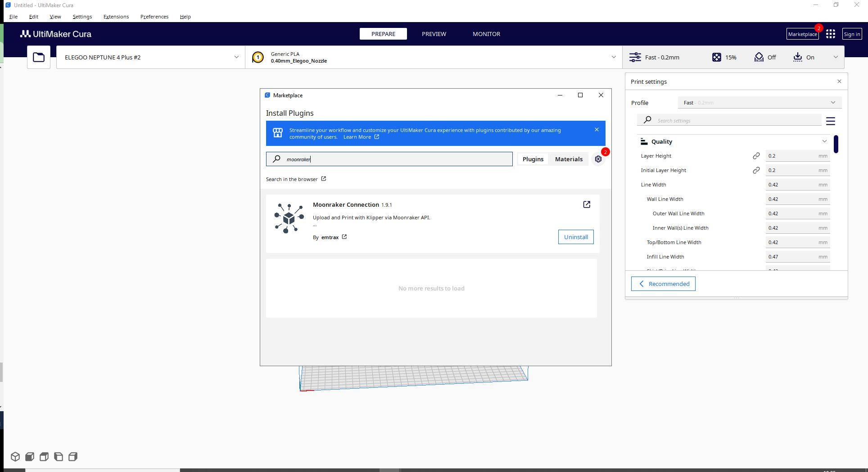
Task: Open the File menu
Action: [14, 17]
